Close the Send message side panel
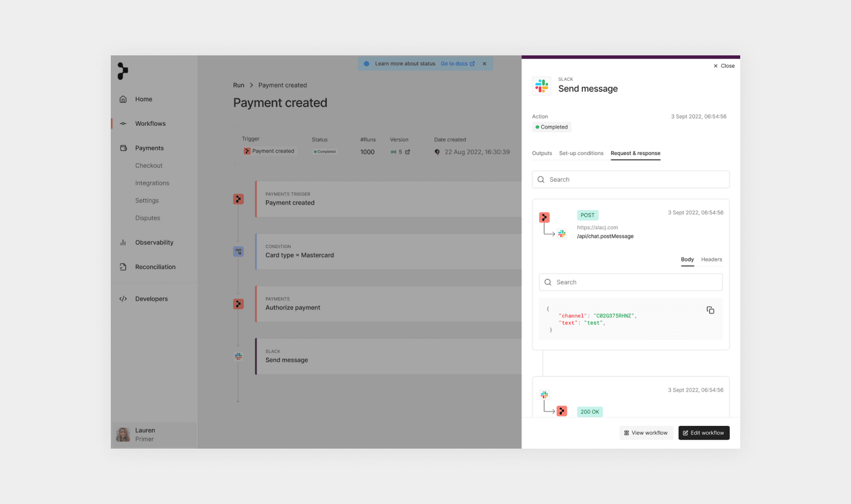The height and width of the screenshot is (504, 851). click(724, 66)
